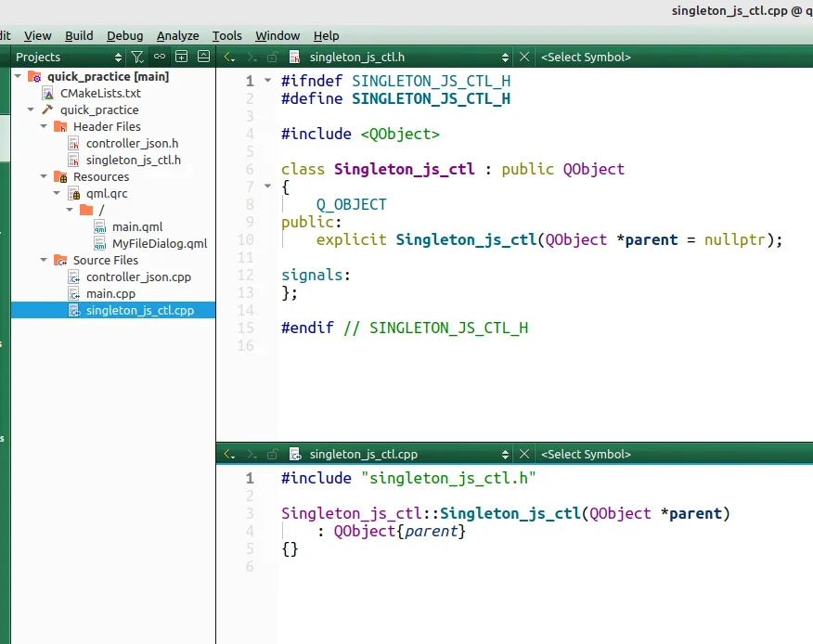The image size is (813, 644).
Task: Collapse the Source Files folder
Action: point(44,261)
